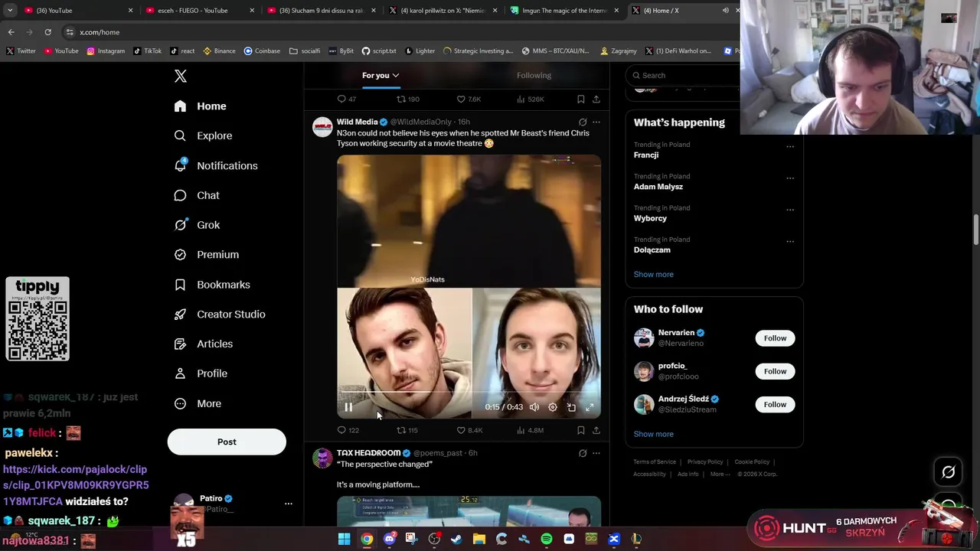This screenshot has width=980, height=551.
Task: Open the Terms of Service link
Action: click(x=655, y=461)
